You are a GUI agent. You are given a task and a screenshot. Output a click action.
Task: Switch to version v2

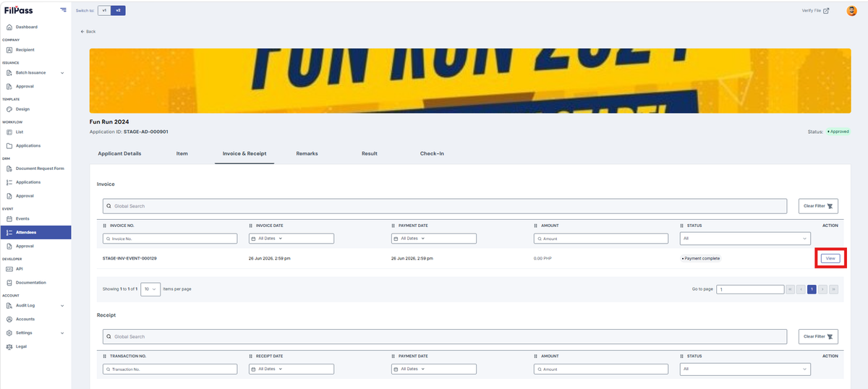[x=118, y=11]
